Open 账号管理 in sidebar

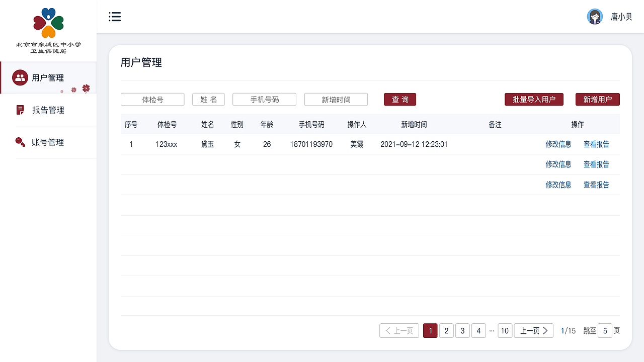(48, 142)
